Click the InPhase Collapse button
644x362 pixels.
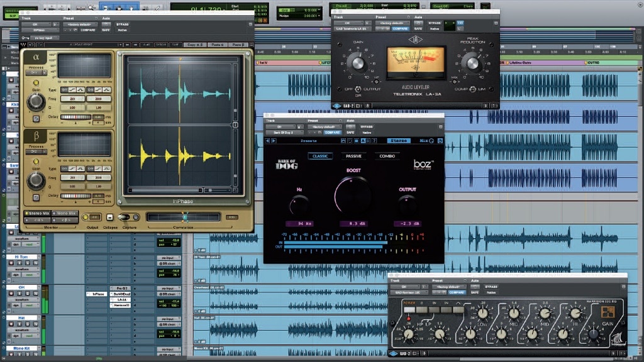point(109,217)
